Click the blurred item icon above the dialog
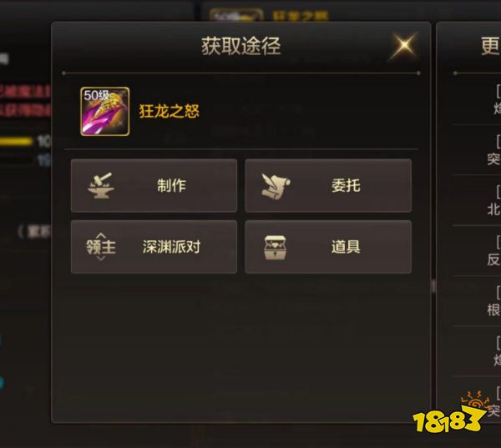 (x=236, y=15)
